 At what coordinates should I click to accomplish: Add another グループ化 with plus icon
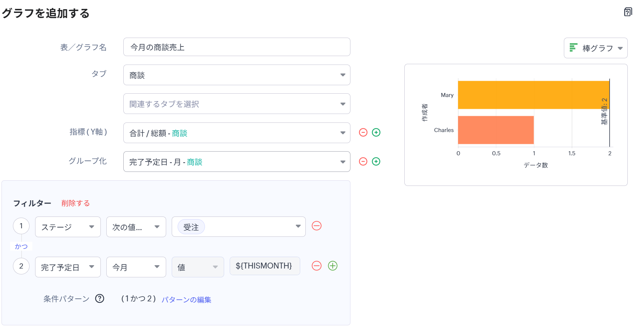pyautogui.click(x=376, y=162)
